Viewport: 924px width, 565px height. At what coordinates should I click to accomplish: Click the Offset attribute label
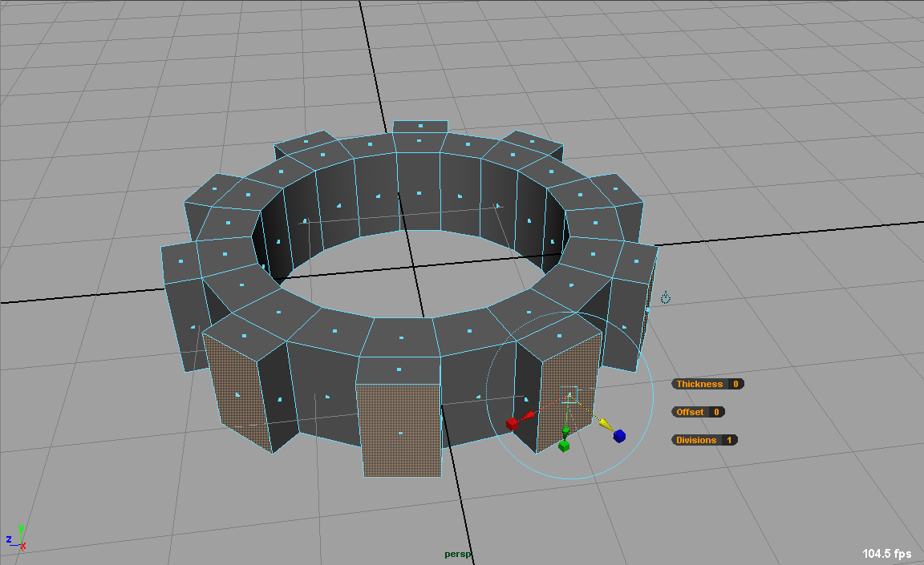(x=690, y=412)
